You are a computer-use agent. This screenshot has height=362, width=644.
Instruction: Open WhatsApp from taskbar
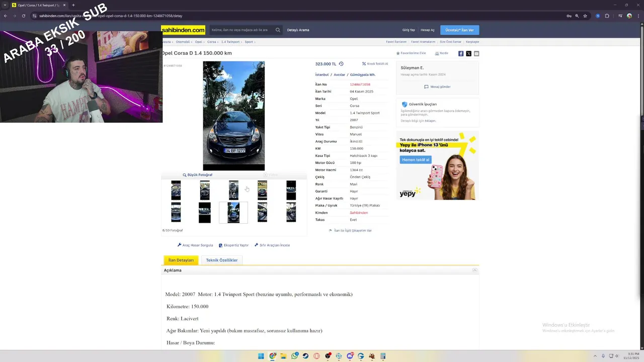pyautogui.click(x=294, y=356)
